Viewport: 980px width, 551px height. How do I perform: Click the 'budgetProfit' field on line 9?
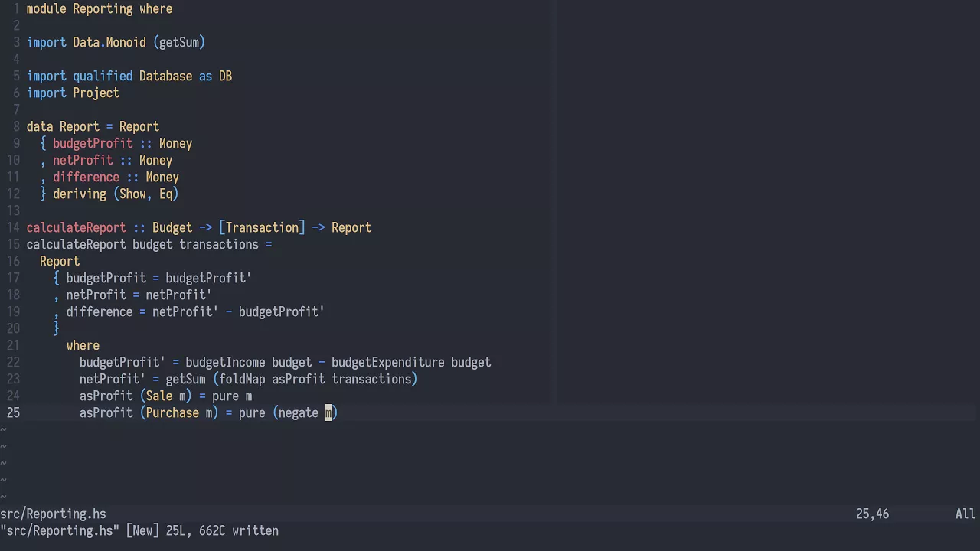(93, 144)
